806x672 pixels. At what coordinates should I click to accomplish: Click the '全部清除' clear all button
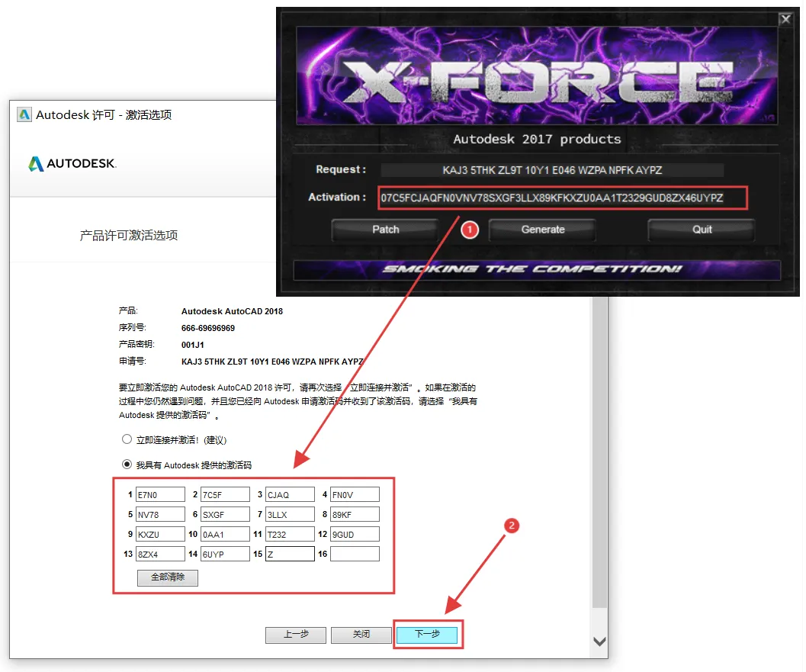167,577
